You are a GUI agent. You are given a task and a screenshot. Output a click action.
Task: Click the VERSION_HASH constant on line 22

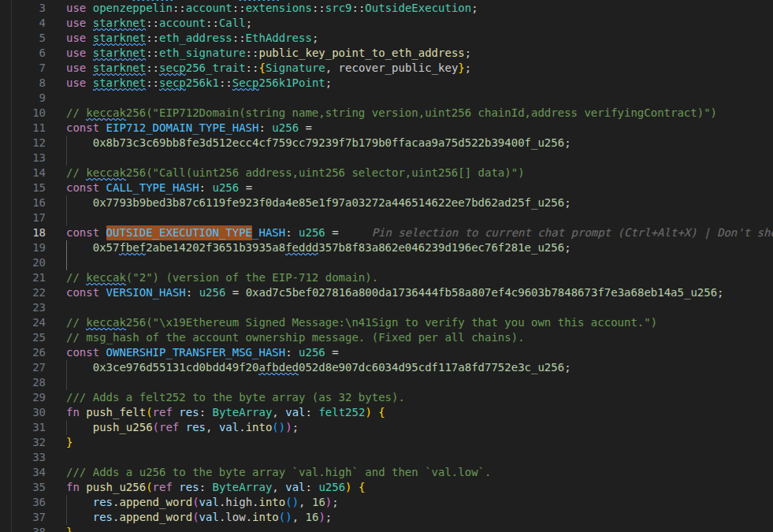[x=146, y=293]
